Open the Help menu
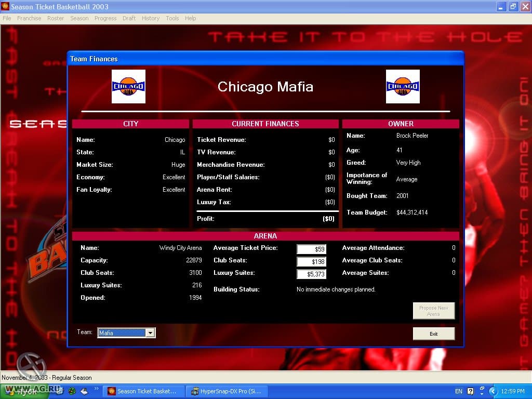The width and height of the screenshot is (532, 399). click(x=190, y=18)
